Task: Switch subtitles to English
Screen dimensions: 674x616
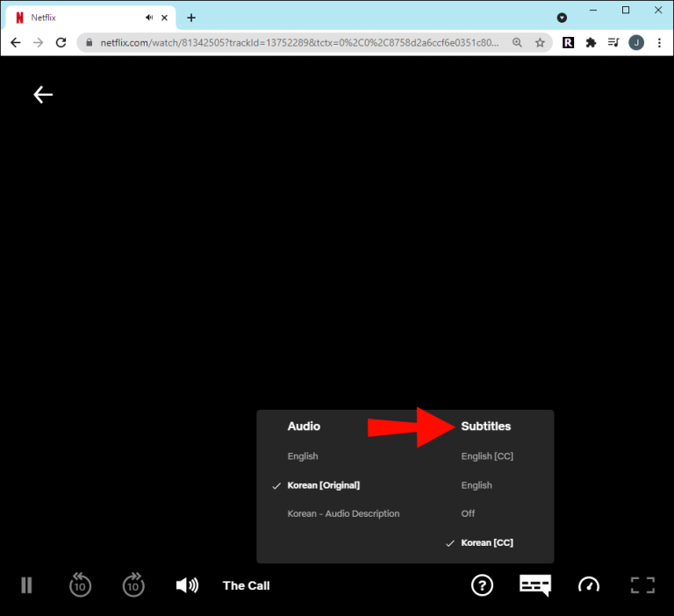Action: point(477,485)
